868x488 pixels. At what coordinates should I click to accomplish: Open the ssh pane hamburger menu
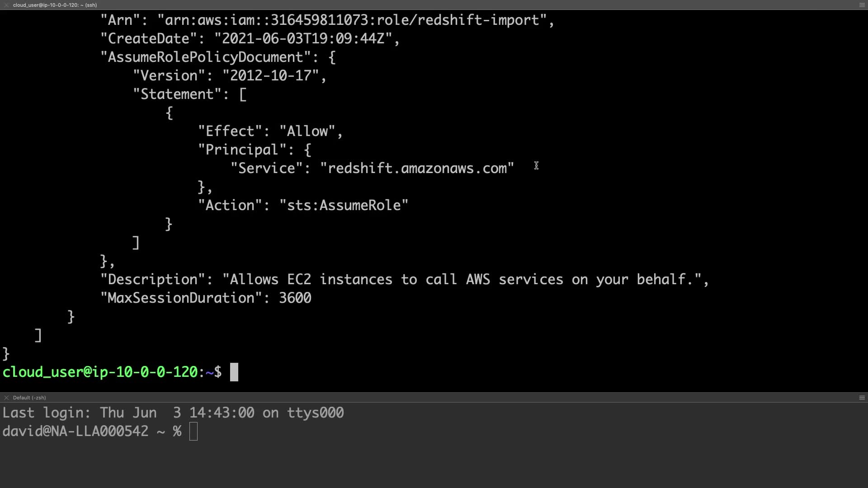[x=862, y=5]
